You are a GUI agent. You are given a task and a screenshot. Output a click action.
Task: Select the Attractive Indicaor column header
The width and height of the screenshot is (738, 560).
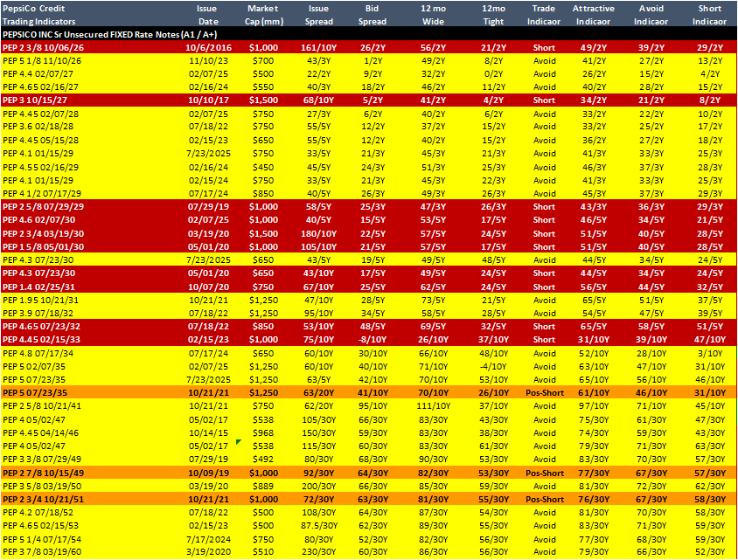point(593,15)
